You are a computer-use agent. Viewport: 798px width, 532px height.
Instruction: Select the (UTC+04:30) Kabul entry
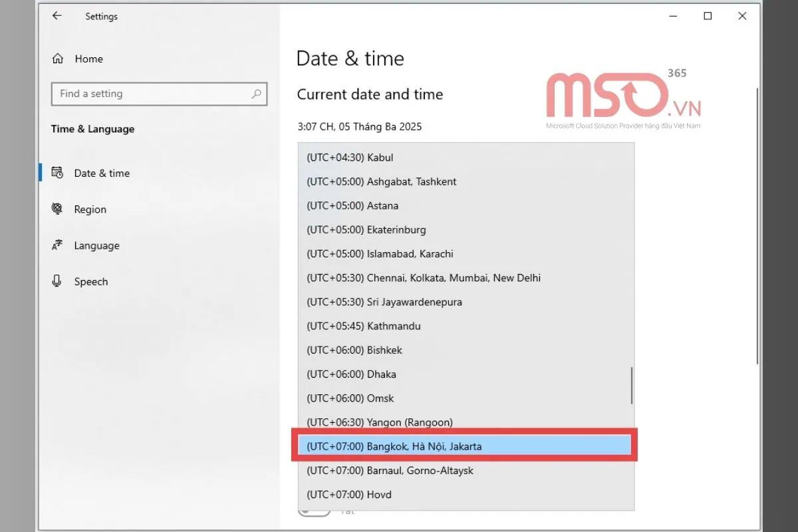[349, 158]
